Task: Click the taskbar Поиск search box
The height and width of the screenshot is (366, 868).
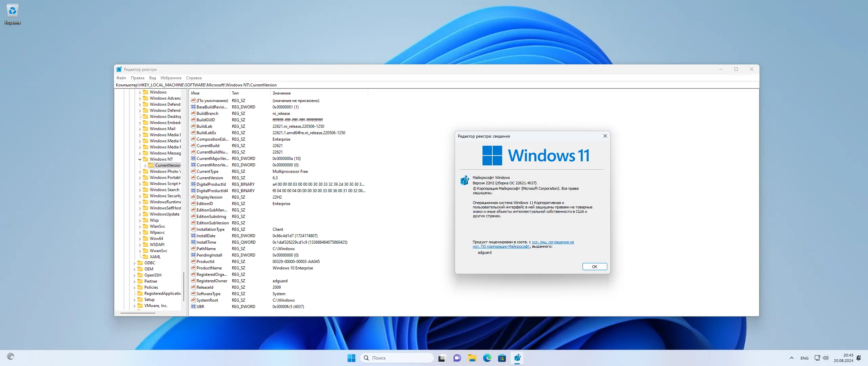Action: (397, 358)
